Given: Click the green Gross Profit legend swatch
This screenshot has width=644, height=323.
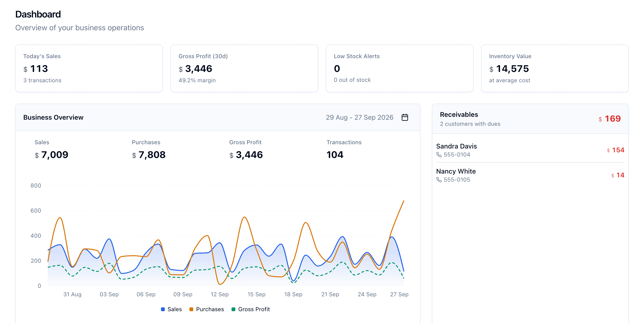Looking at the screenshot, I should tap(233, 309).
